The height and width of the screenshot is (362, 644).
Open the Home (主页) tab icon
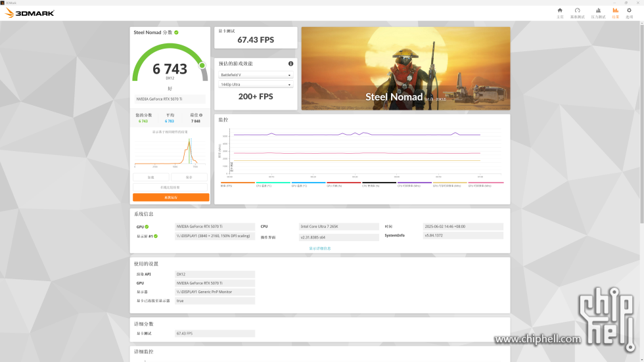click(560, 12)
